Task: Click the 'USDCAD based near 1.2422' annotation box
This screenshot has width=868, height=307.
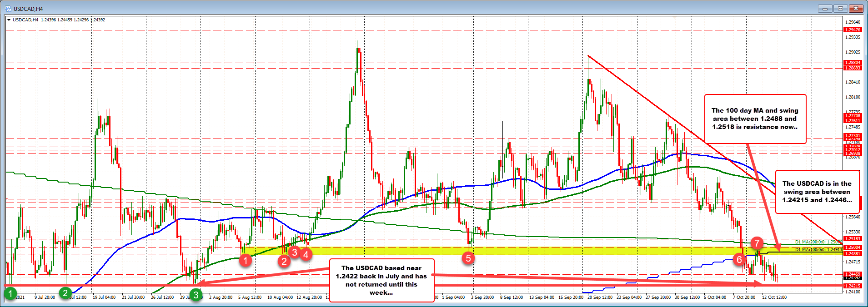Action: 381,280
